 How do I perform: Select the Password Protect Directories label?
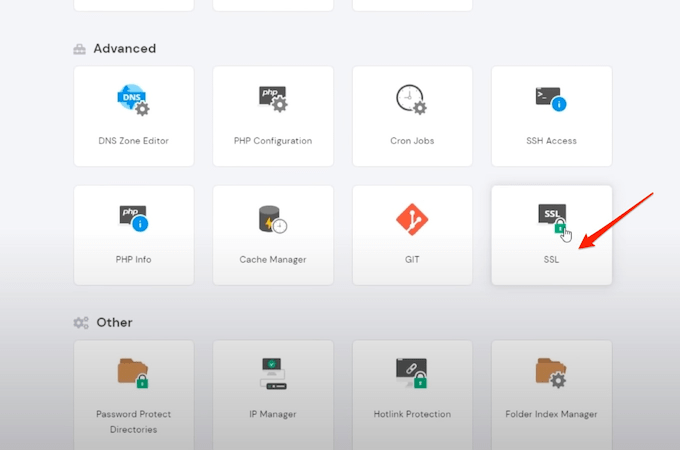[x=133, y=421]
